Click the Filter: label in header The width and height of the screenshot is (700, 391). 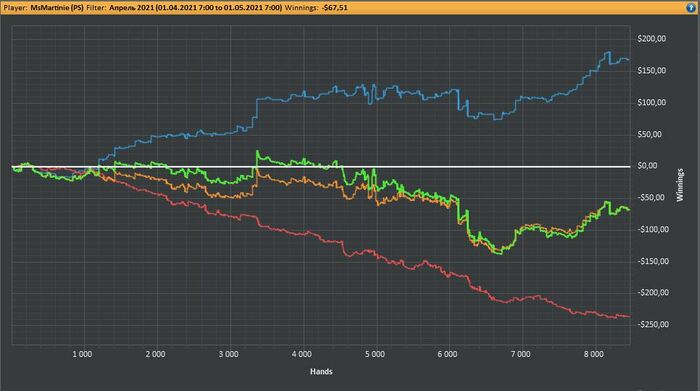click(96, 8)
